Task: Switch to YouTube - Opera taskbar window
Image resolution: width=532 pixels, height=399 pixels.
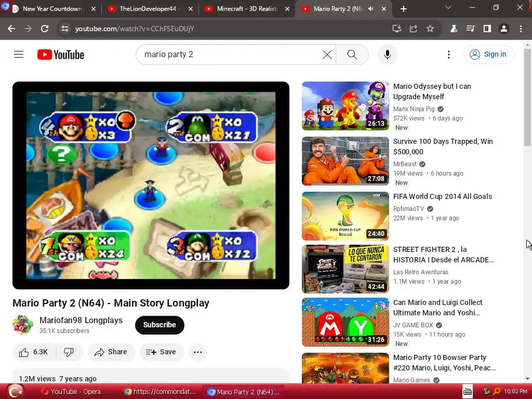Action: (71, 392)
